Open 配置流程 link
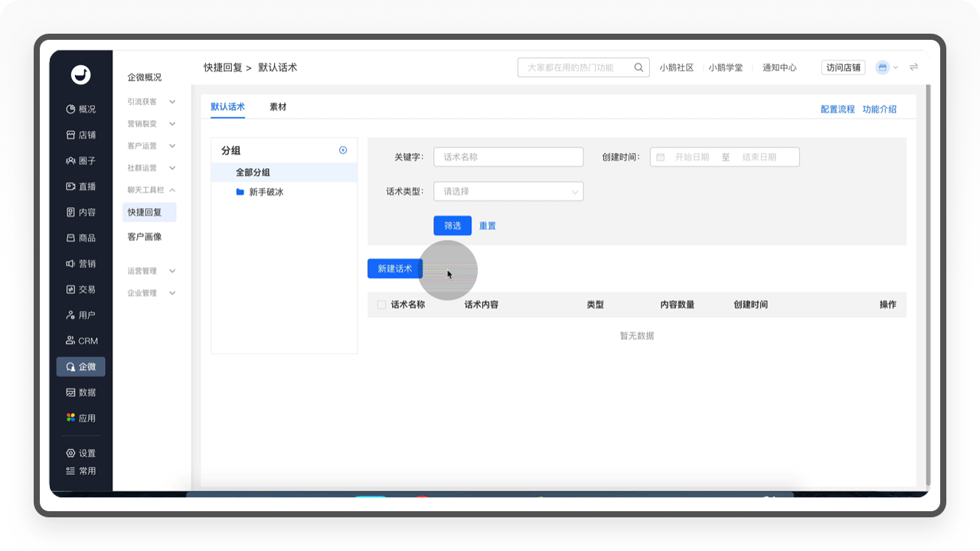 [838, 109]
